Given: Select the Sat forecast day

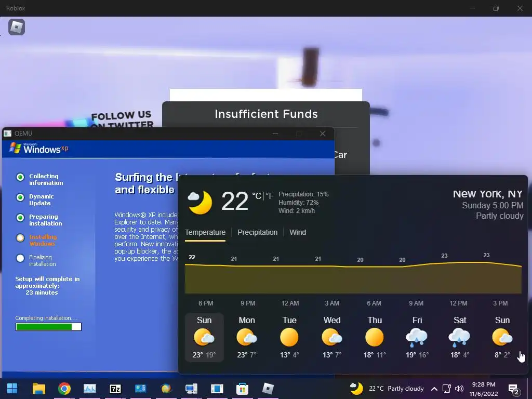Looking at the screenshot, I should 460,337.
